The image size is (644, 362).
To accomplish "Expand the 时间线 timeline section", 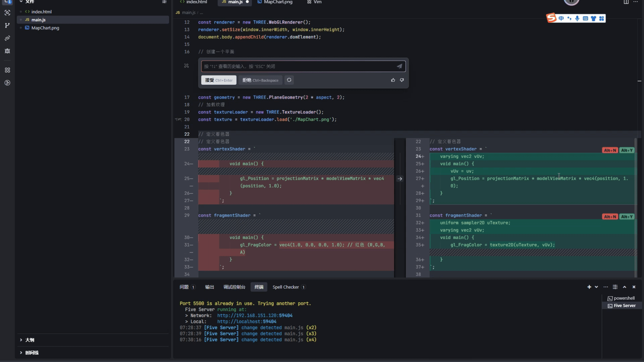I will (x=32, y=353).
